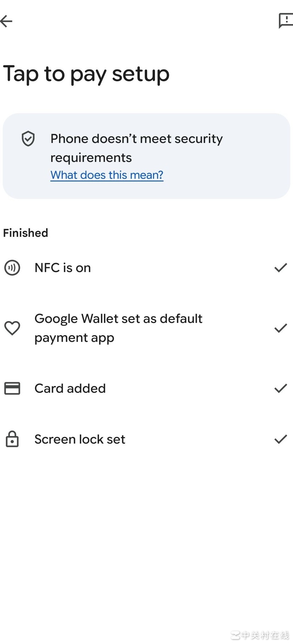
Task: Open the "What does this mean?" link
Action: tap(107, 175)
